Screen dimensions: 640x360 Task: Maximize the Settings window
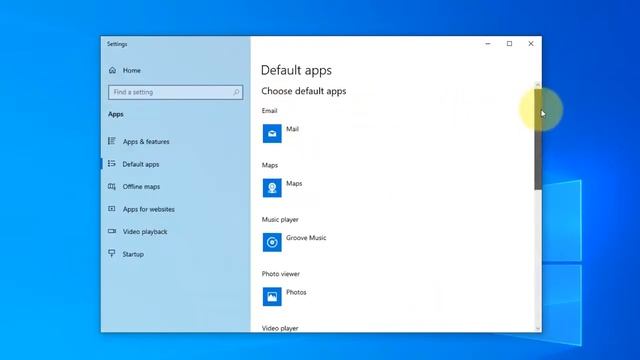(x=509, y=43)
